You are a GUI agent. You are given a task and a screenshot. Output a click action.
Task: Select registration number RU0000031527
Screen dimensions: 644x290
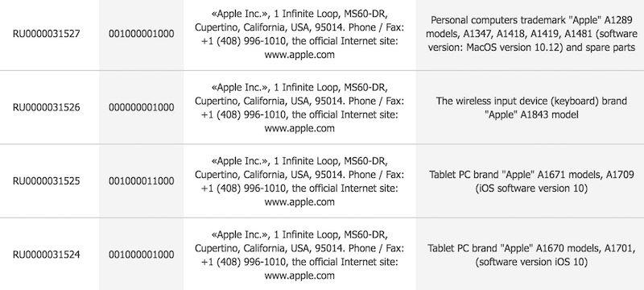pos(47,34)
